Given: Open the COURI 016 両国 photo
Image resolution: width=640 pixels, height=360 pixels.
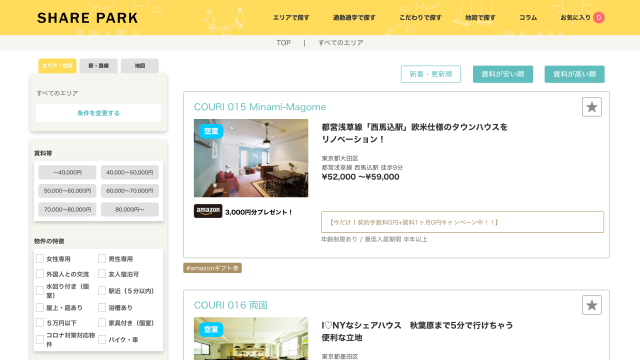Looking at the screenshot, I should tap(251, 338).
